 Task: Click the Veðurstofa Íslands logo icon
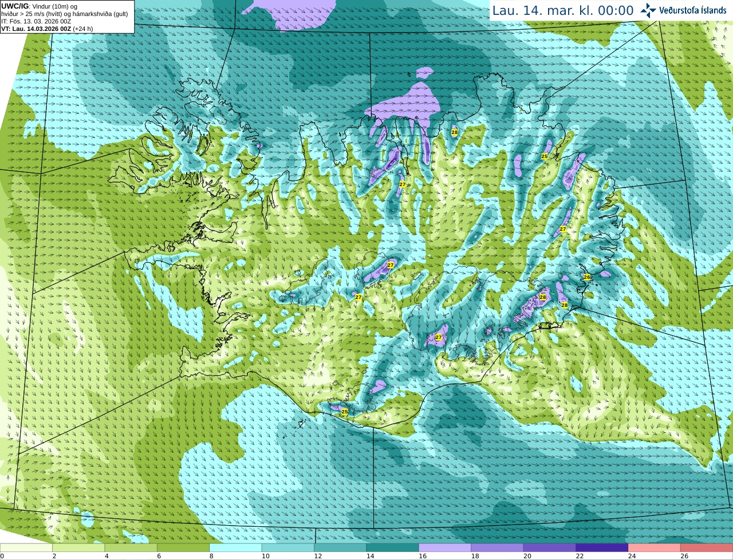coord(648,10)
